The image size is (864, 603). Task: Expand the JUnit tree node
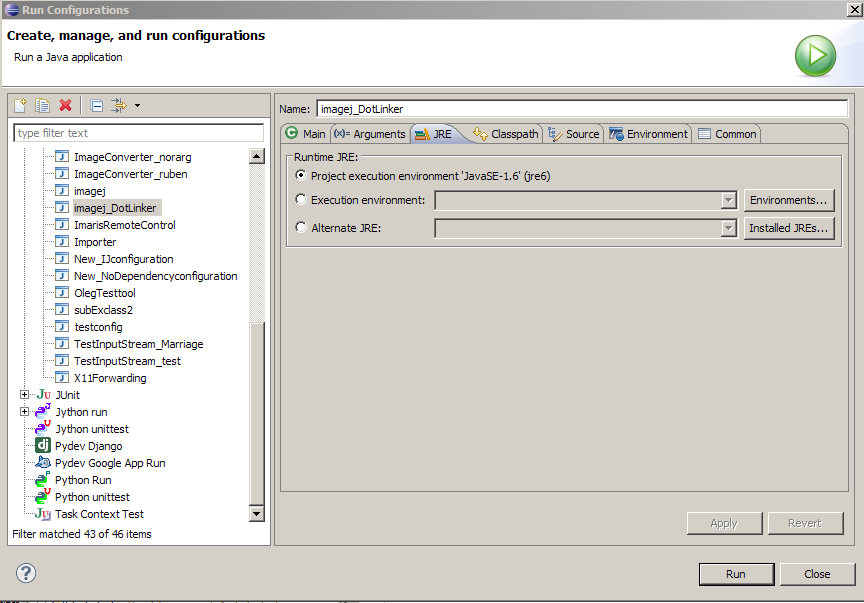(25, 395)
